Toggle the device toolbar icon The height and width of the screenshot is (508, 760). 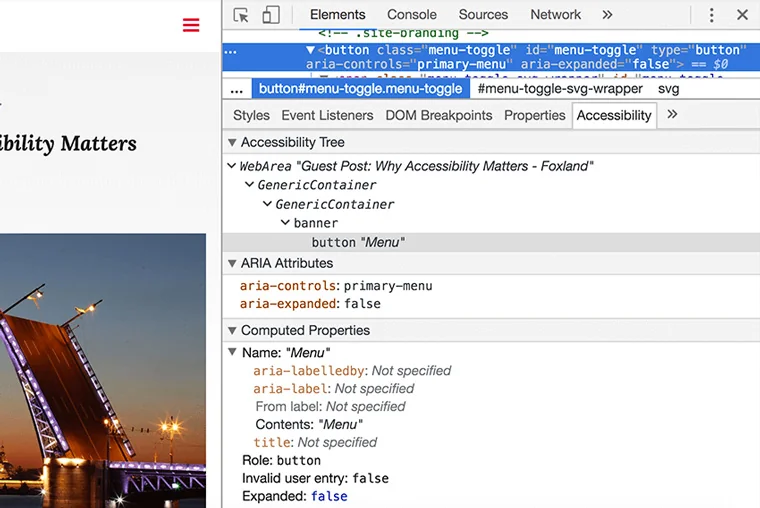point(270,15)
